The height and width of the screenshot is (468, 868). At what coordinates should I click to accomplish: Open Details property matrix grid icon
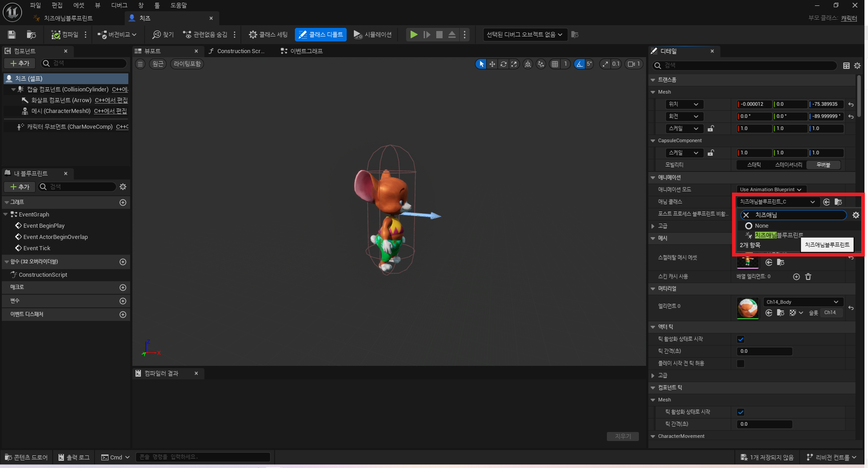[x=846, y=66]
